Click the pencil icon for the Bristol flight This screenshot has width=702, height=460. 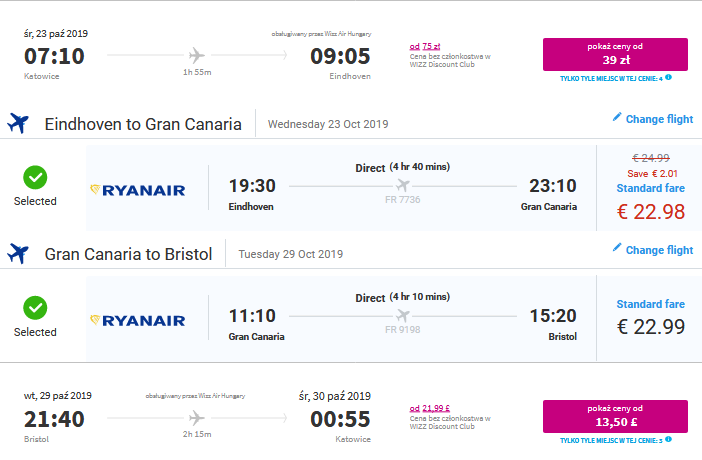[x=617, y=248]
